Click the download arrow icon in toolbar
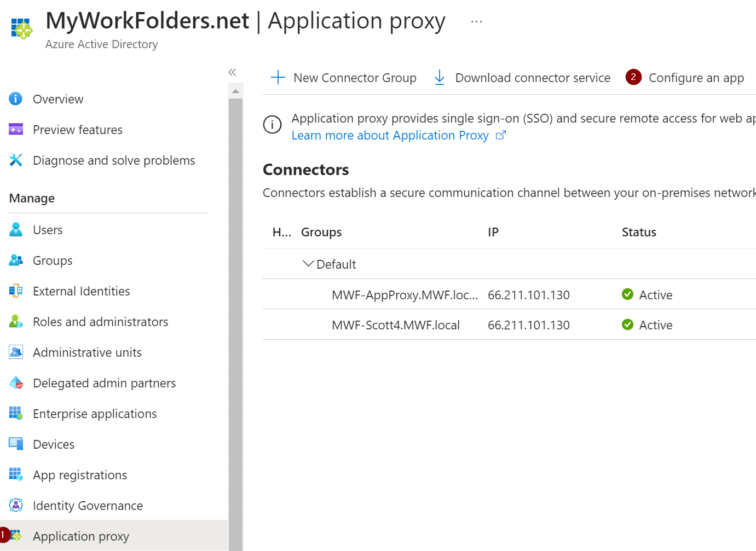756x551 pixels. tap(439, 78)
